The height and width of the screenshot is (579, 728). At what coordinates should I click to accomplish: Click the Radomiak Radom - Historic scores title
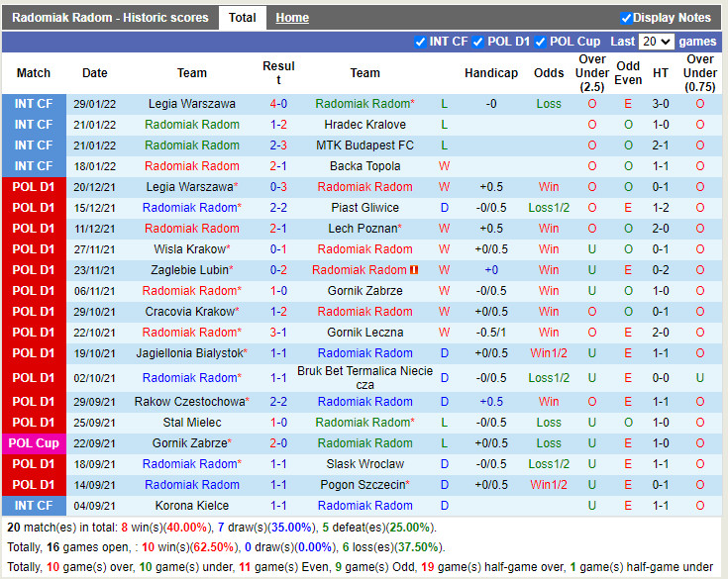coord(110,18)
